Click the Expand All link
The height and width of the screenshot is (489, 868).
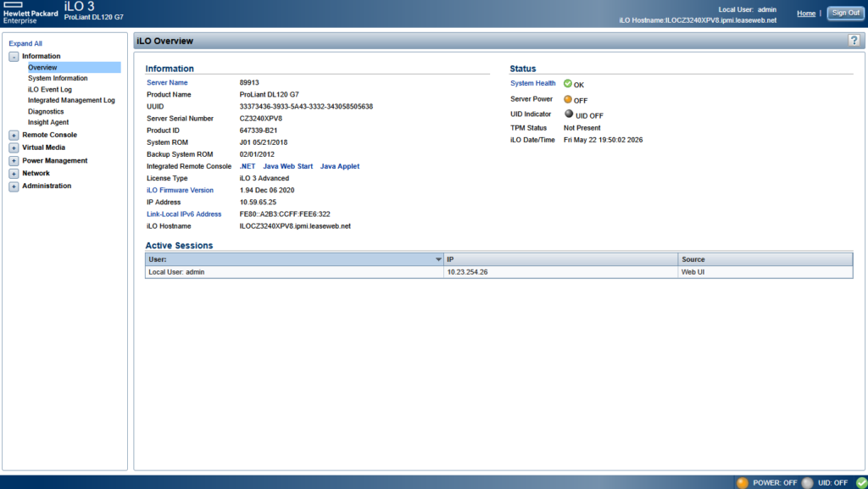[25, 44]
